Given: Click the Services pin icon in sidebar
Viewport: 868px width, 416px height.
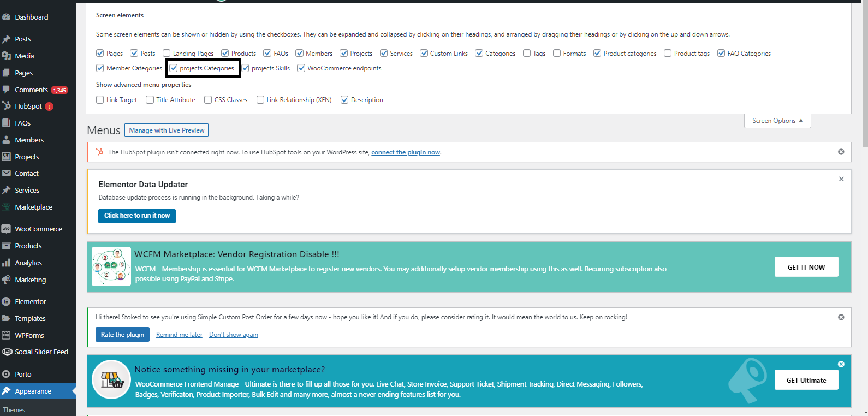Looking at the screenshot, I should [x=7, y=190].
